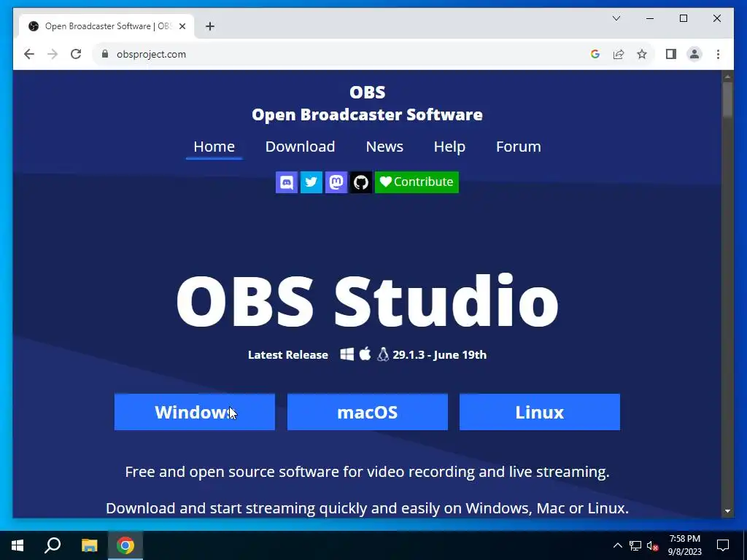Click the page scrollbar thumb
The height and width of the screenshot is (560, 747).
(727, 100)
